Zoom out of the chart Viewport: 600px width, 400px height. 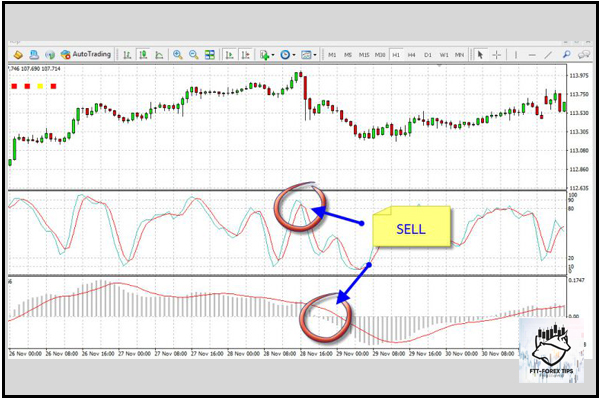[x=194, y=55]
